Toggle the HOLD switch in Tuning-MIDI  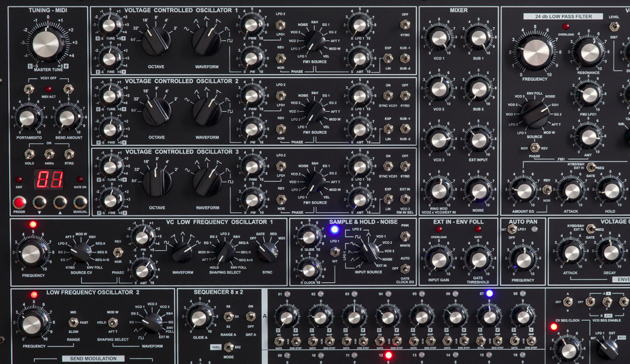pos(29,154)
